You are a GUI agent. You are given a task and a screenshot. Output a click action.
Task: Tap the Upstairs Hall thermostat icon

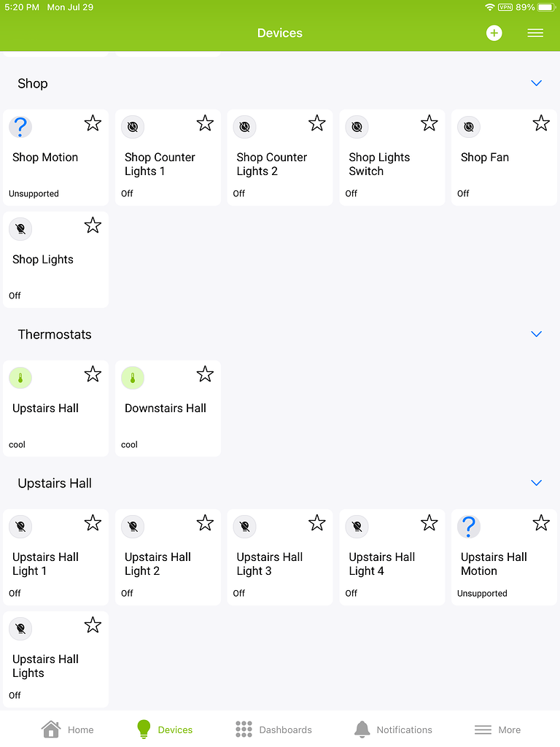tap(20, 378)
